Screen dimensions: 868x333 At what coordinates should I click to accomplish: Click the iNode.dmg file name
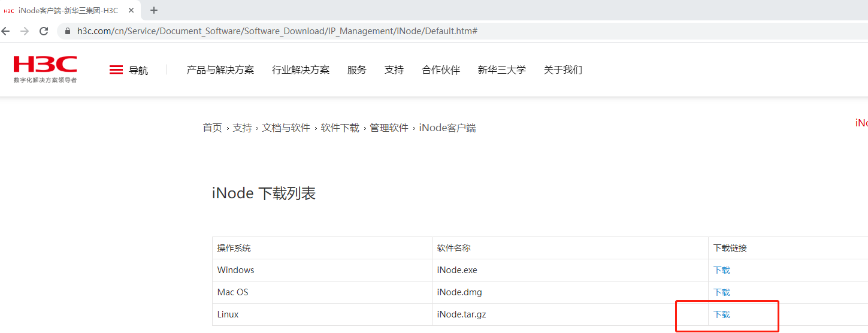(x=459, y=292)
